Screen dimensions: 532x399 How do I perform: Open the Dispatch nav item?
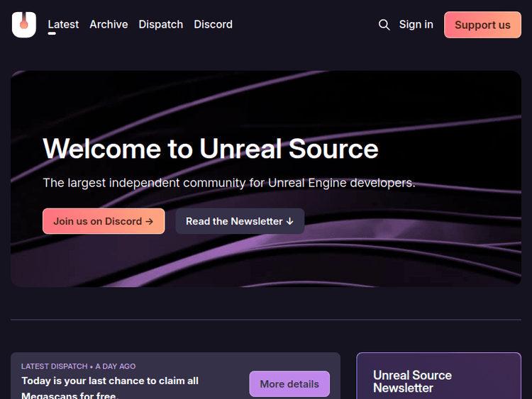[161, 24]
